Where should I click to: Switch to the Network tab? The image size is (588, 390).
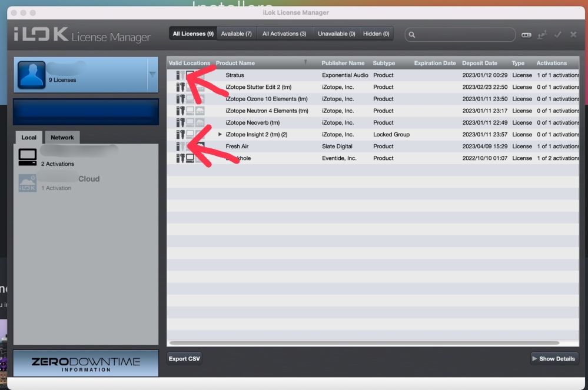pyautogui.click(x=62, y=138)
